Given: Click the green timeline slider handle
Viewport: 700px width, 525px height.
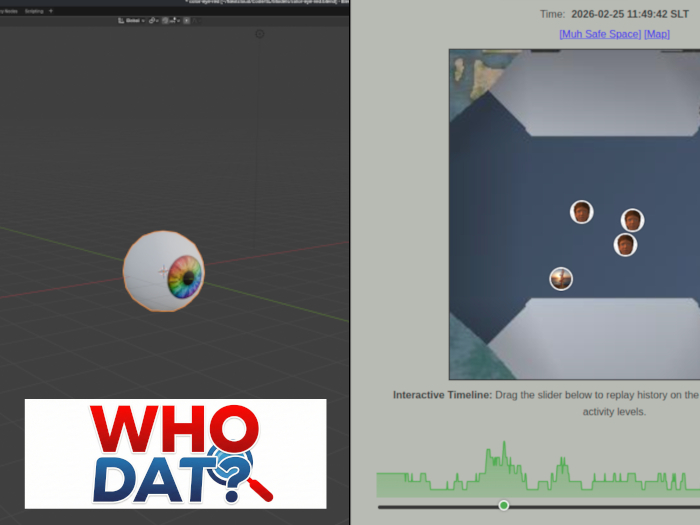Looking at the screenshot, I should (504, 505).
